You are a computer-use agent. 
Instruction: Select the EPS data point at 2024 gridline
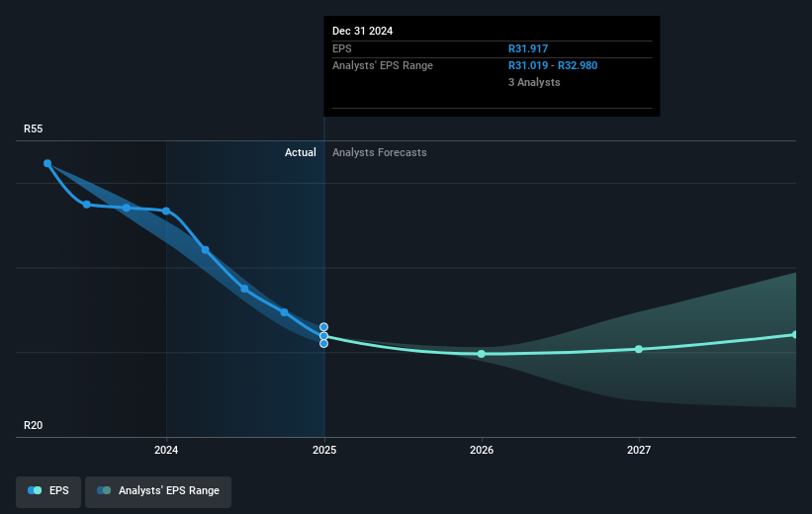click(166, 212)
